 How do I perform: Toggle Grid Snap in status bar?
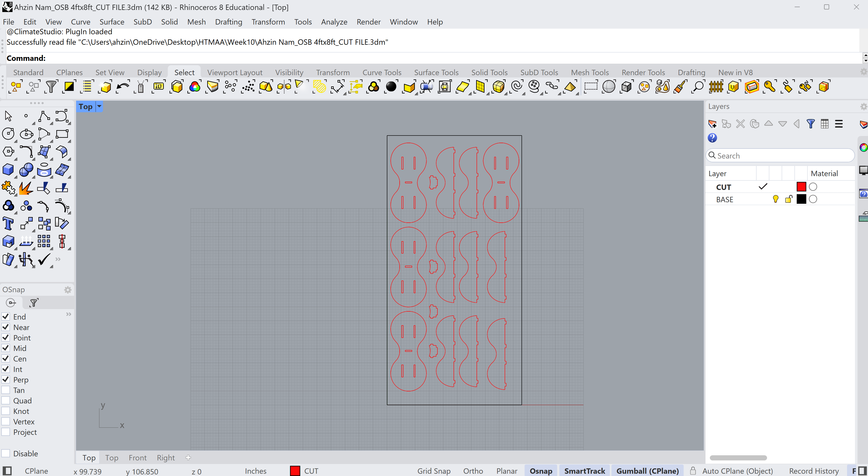pos(434,471)
